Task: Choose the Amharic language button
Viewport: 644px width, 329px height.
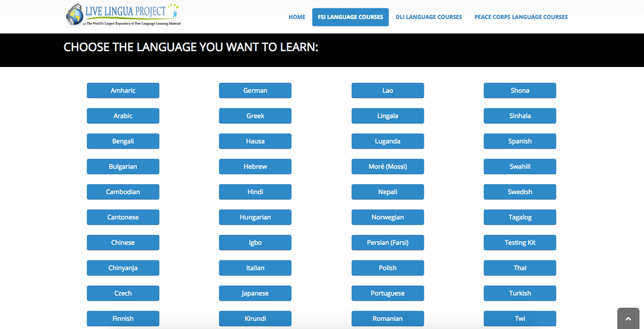Action: [x=123, y=91]
